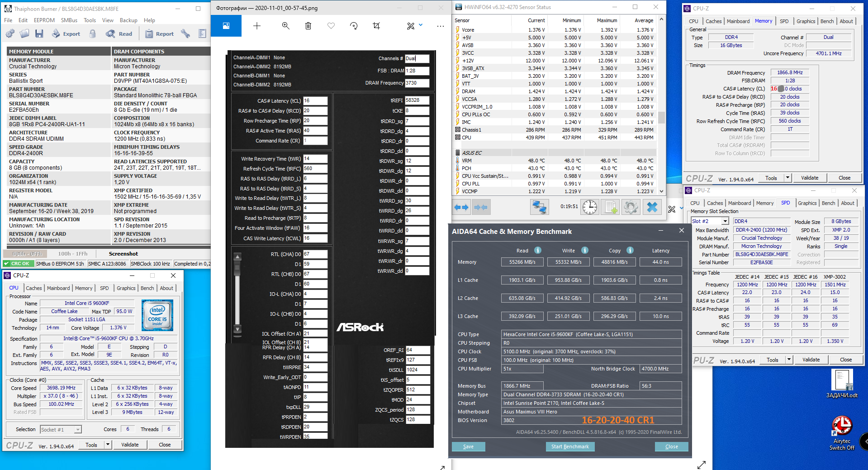
Task: Click the add log sheet icon in HWiNFO64
Action: click(x=611, y=207)
